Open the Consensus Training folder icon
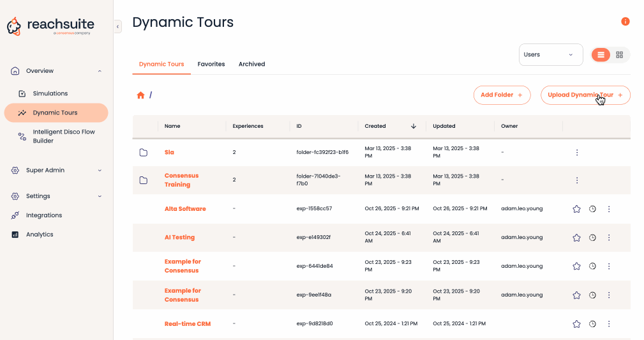The width and height of the screenshot is (644, 340). [144, 180]
